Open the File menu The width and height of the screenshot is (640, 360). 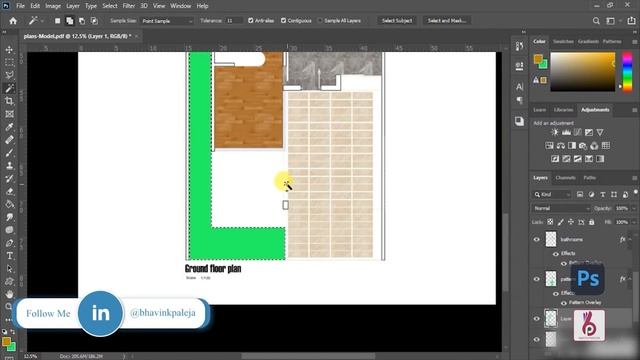click(20, 6)
